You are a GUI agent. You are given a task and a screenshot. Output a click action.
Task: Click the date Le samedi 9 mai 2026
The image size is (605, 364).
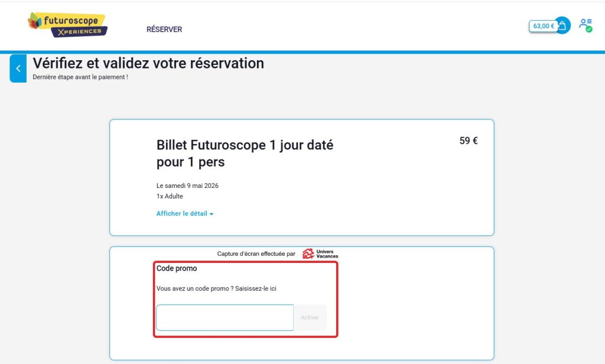(187, 186)
